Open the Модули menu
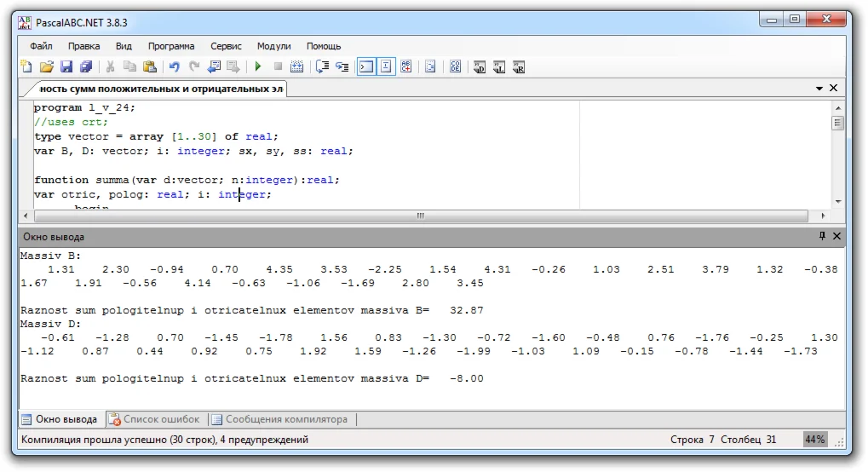This screenshot has height=472, width=868. (x=273, y=46)
